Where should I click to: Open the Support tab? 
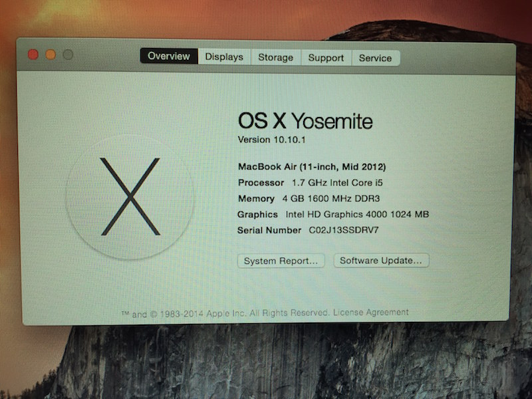326,58
